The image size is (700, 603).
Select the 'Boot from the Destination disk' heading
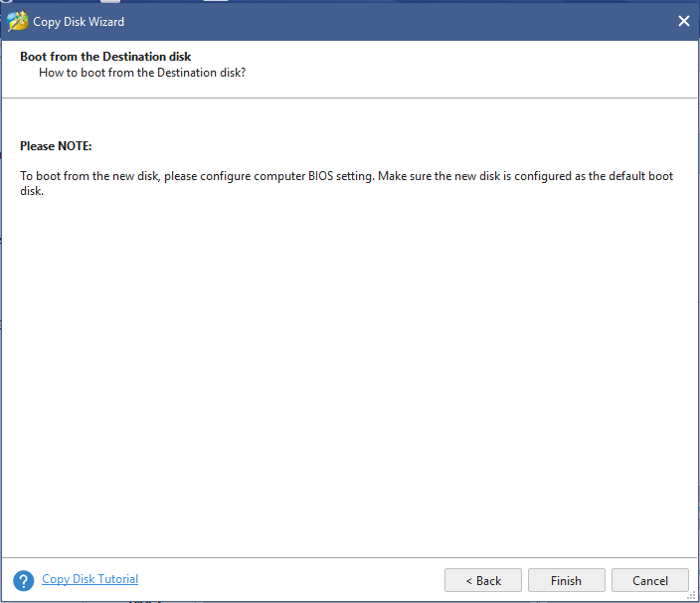pyautogui.click(x=105, y=57)
